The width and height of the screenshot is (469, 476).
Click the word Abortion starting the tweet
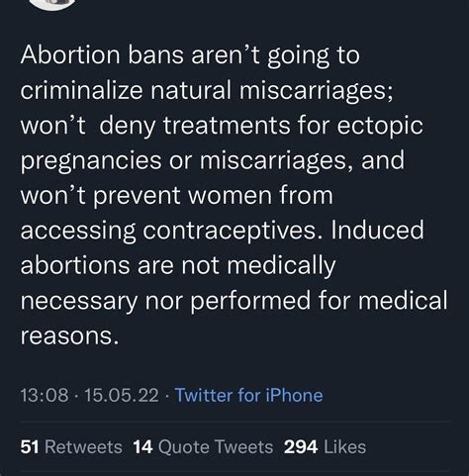click(70, 54)
